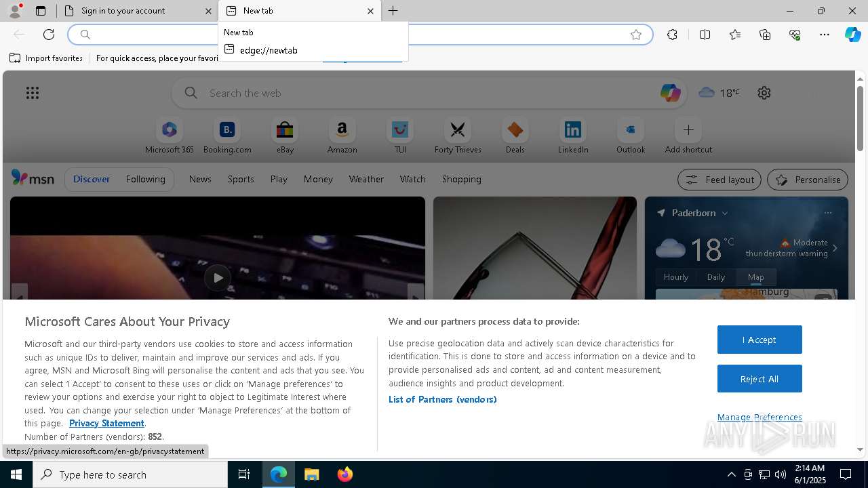The height and width of the screenshot is (488, 868).
Task: Open the eBay shortcut
Action: tap(285, 136)
